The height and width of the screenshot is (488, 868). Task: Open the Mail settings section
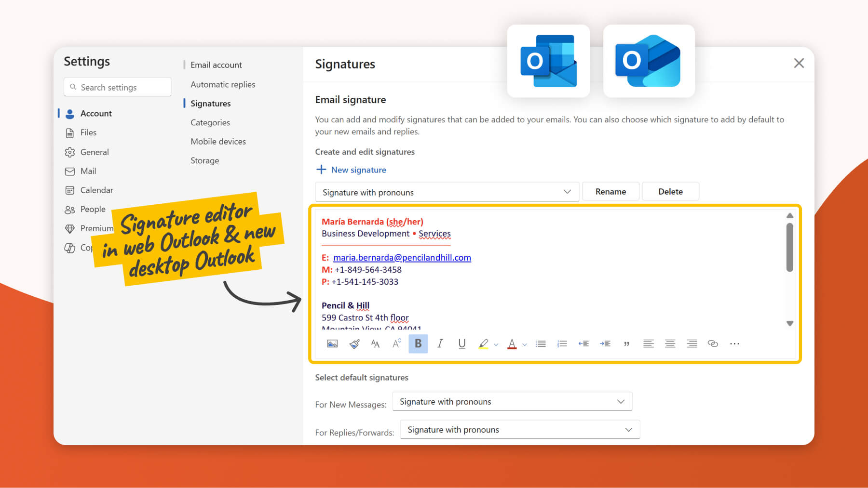(81, 171)
